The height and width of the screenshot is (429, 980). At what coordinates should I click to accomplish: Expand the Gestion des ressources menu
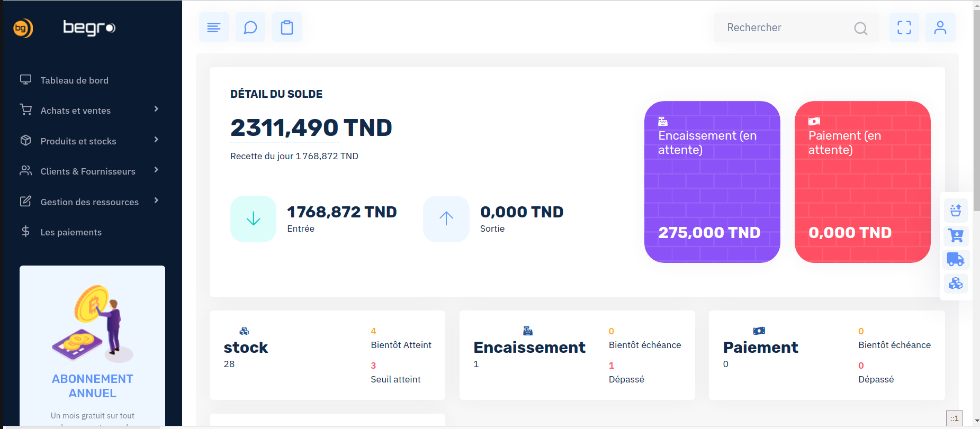(89, 202)
